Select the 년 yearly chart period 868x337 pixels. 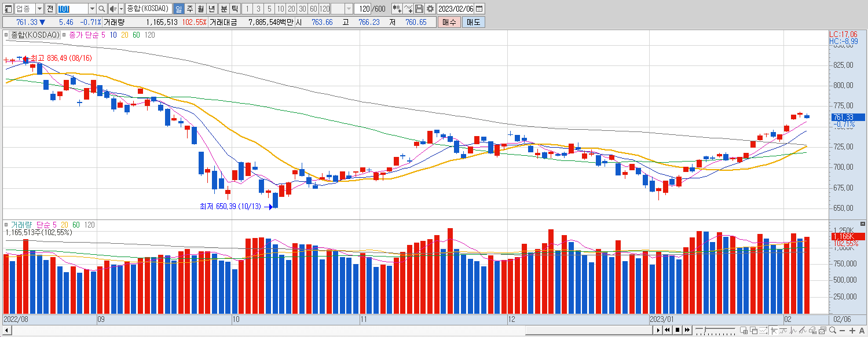click(x=212, y=9)
